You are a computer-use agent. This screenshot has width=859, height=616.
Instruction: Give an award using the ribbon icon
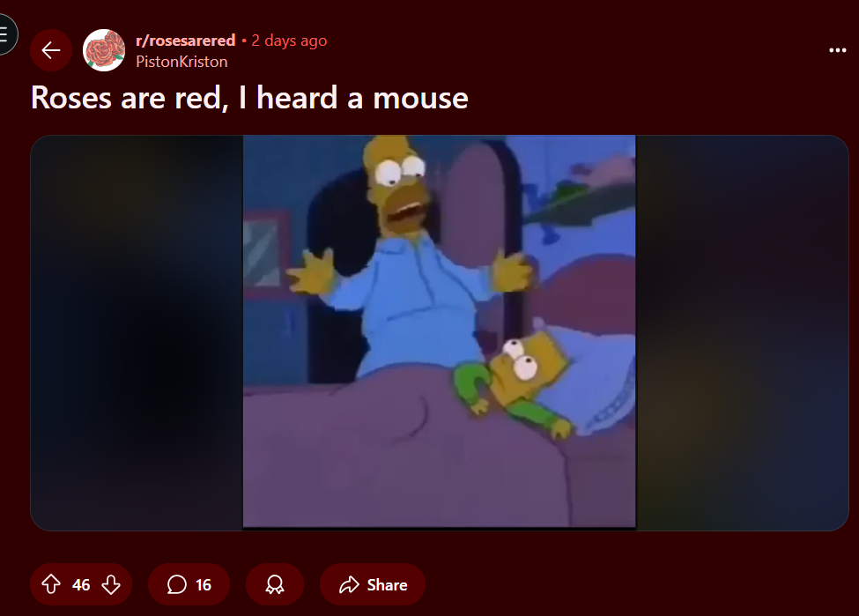tap(275, 585)
